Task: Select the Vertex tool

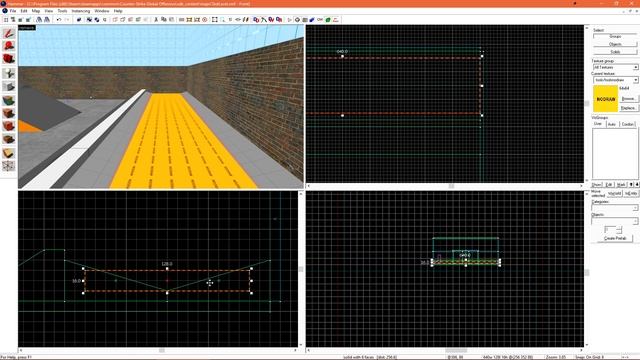Action: pos(9,166)
